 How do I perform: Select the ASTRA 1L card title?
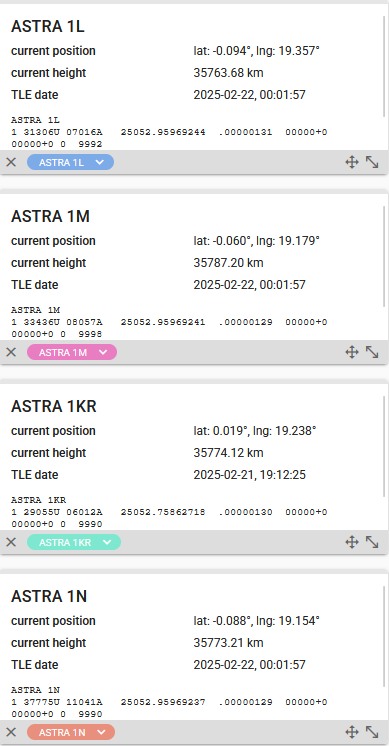48,27
